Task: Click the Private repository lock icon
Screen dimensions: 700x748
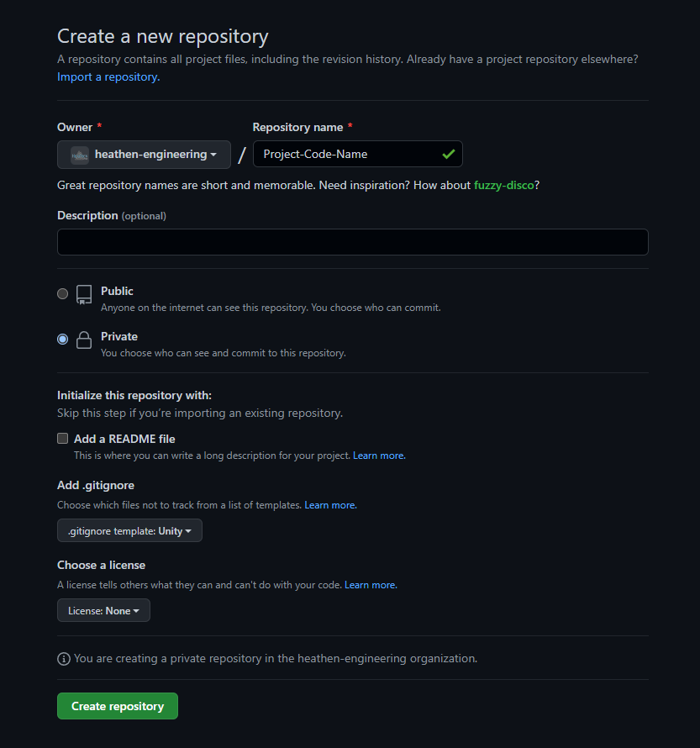Action: click(84, 340)
